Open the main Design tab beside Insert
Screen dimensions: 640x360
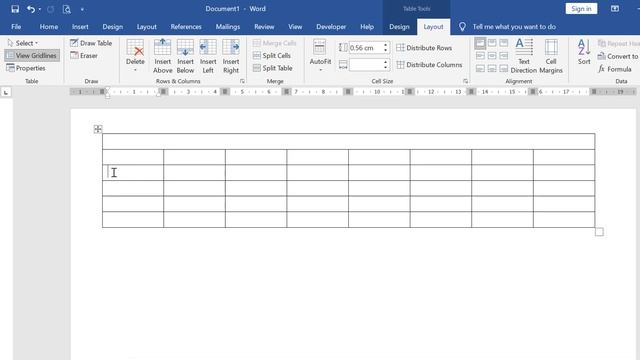113,27
